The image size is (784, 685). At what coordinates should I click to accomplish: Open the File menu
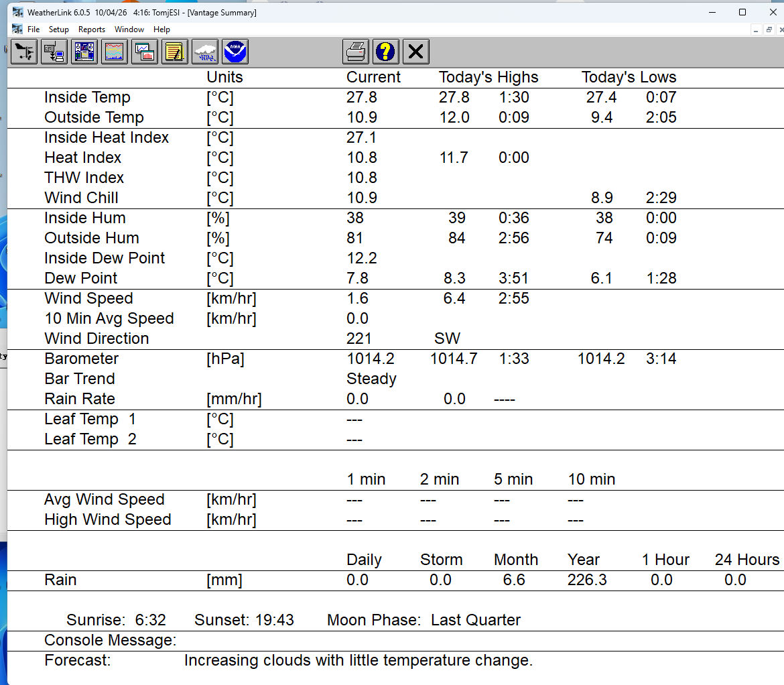(x=34, y=29)
